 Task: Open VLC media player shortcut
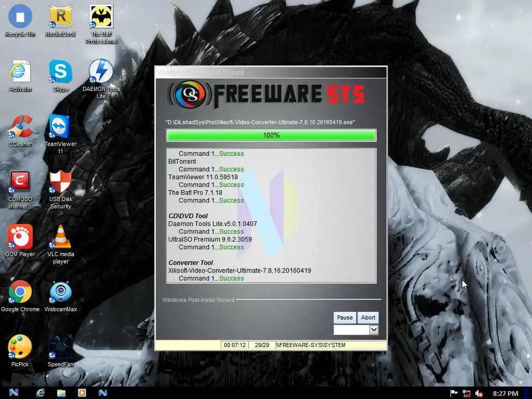[x=60, y=244]
